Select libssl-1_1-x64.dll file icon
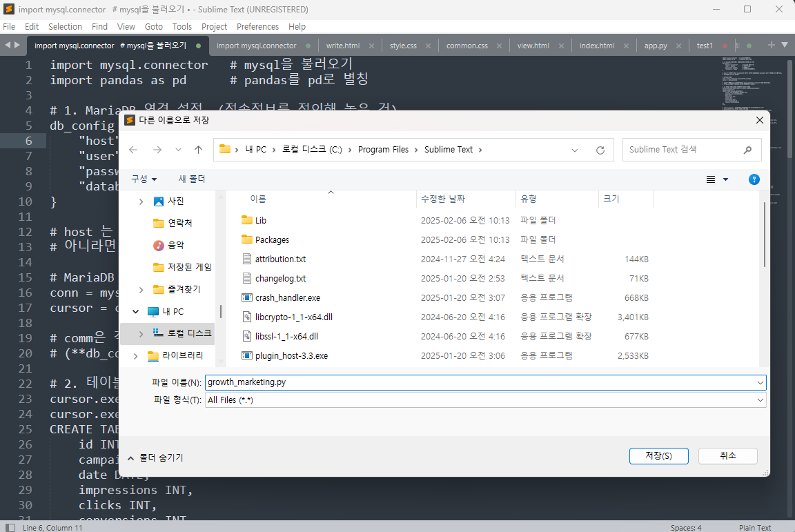Viewport: 795px width, 532px height. coord(247,336)
